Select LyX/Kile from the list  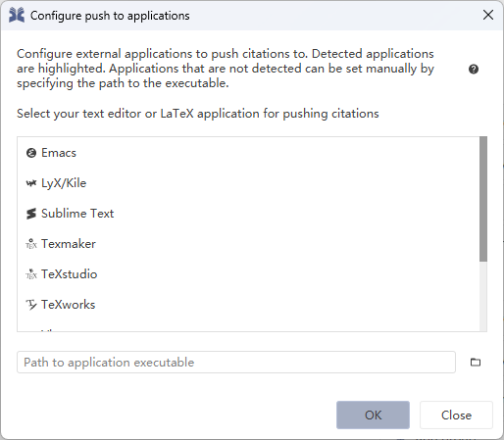click(x=248, y=183)
